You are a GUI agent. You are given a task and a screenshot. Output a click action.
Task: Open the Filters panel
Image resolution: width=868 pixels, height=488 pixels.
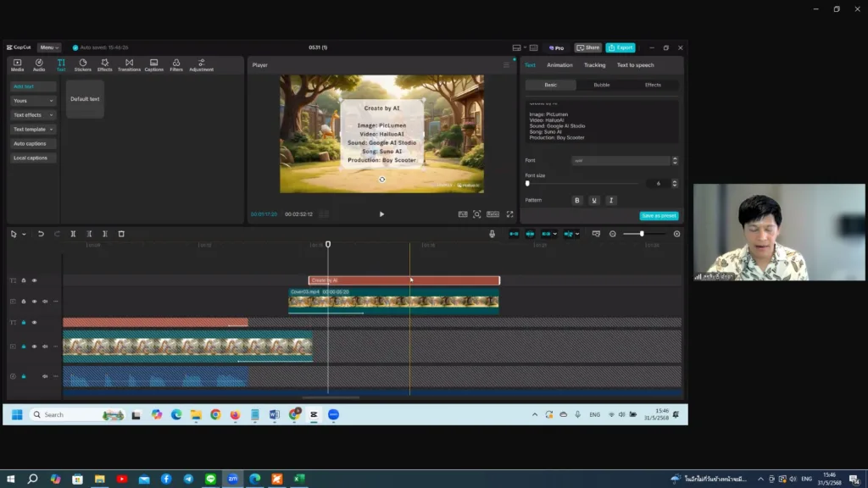click(x=176, y=64)
